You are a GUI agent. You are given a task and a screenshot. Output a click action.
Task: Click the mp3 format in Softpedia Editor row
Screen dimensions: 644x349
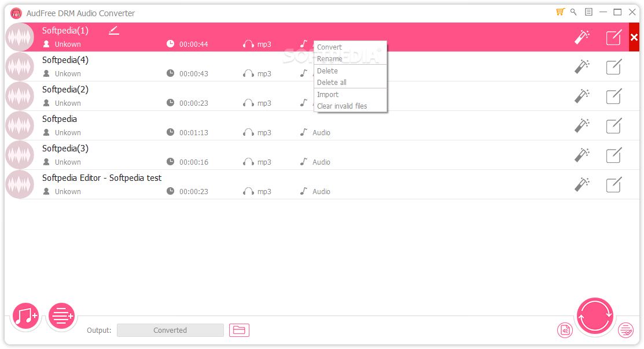[264, 192]
